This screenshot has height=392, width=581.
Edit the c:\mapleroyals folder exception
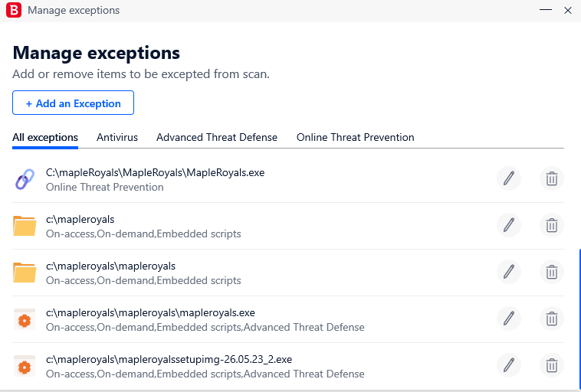tap(509, 225)
